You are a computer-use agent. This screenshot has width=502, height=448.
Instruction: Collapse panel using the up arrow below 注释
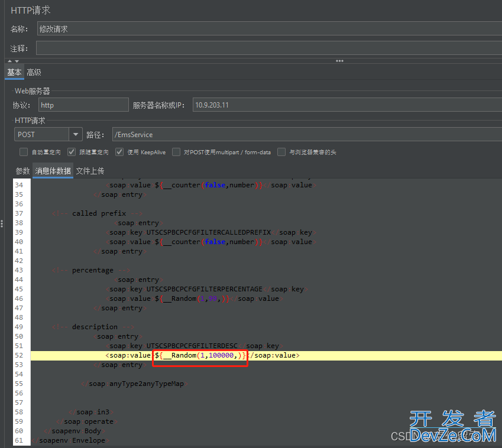coord(9,61)
